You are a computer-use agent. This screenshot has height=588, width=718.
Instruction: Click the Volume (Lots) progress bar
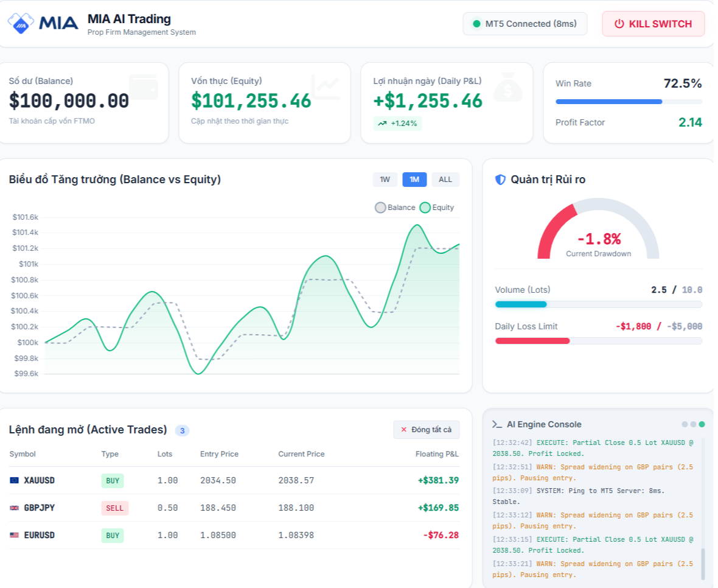tap(599, 304)
